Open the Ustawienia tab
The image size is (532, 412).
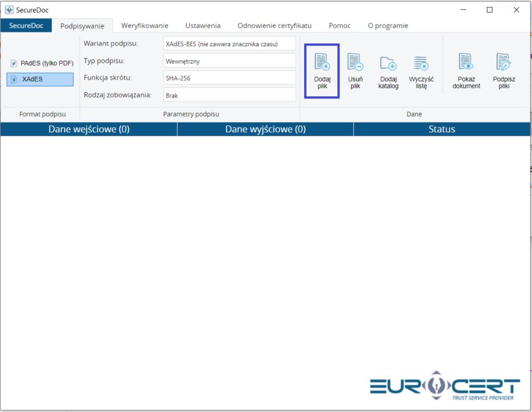pos(203,26)
